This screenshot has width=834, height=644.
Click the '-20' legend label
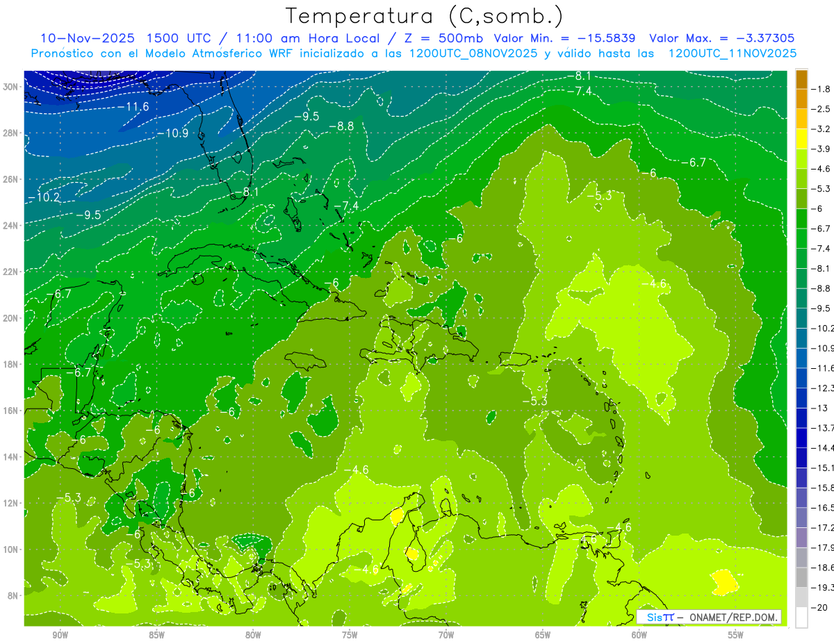pyautogui.click(x=821, y=607)
